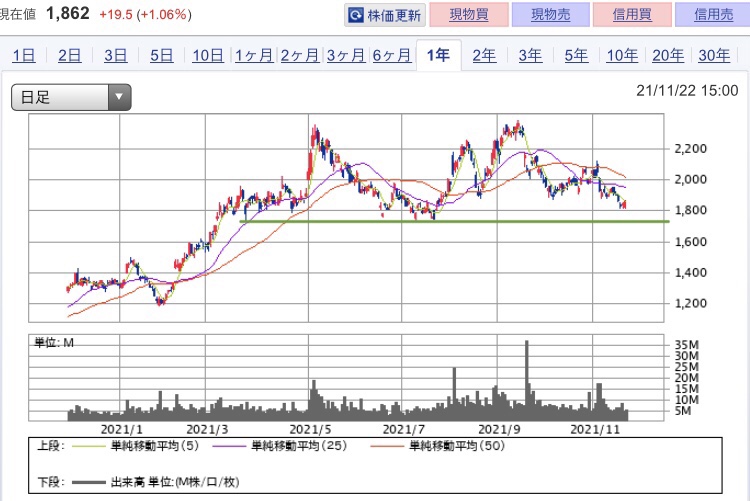The image size is (750, 501).
Task: Select the 1ヶ月 period tab
Action: (254, 56)
